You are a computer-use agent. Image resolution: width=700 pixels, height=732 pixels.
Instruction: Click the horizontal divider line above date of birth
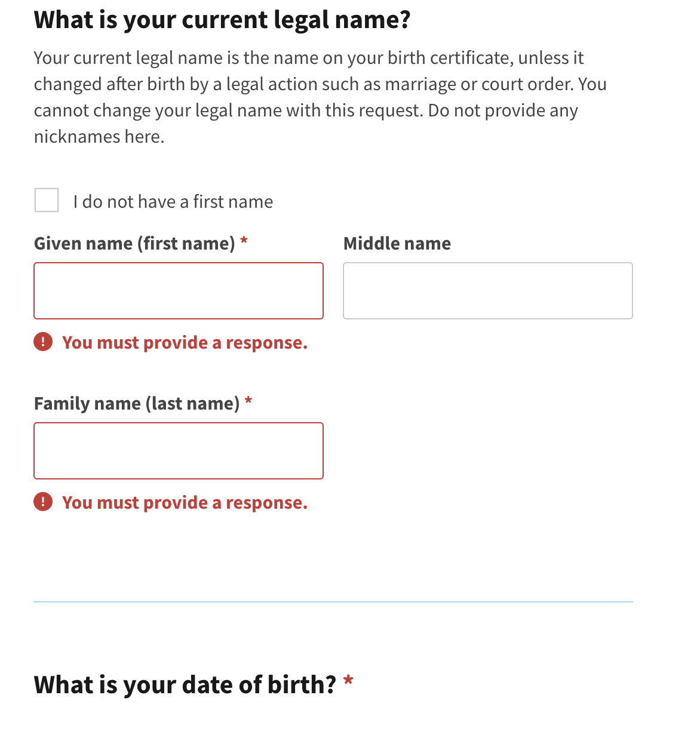pos(333,602)
